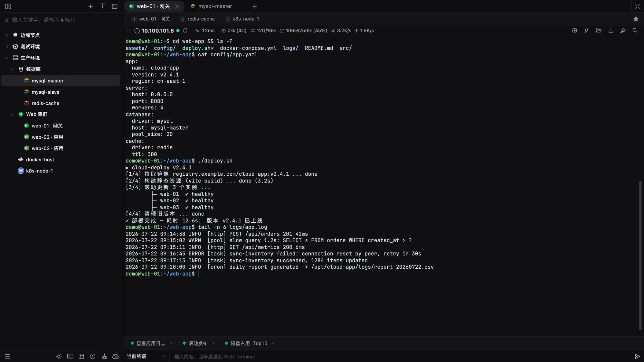Open the bottom terminal icon
The height and width of the screenshot is (362, 644).
[70, 356]
